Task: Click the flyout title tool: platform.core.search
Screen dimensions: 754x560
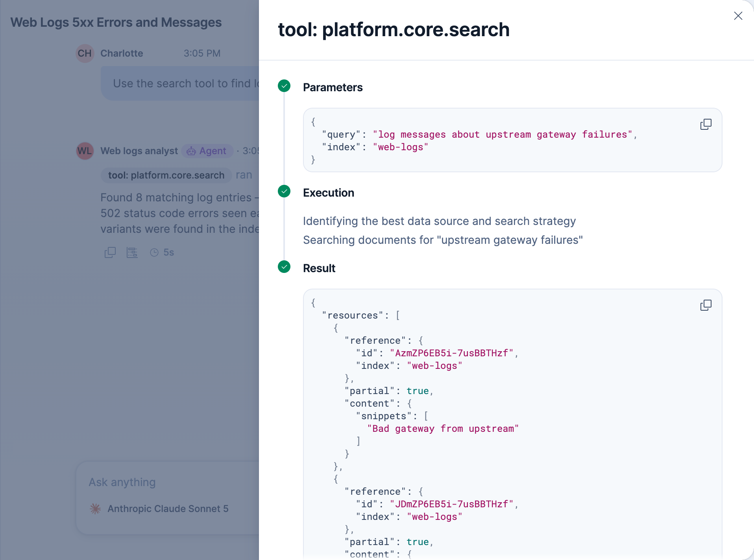Action: point(394,29)
